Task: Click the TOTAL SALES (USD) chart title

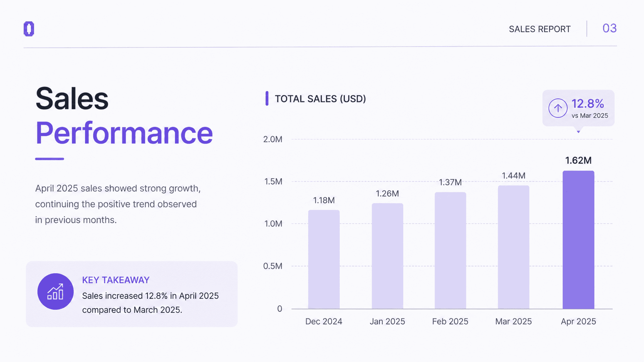Action: point(320,99)
